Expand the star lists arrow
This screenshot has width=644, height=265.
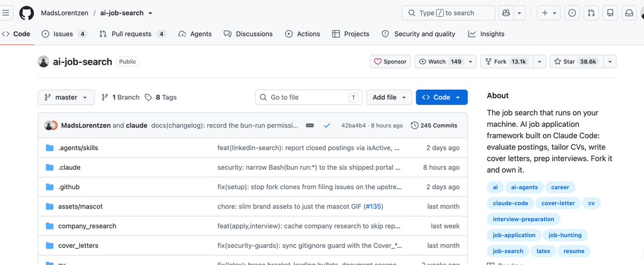(609, 62)
